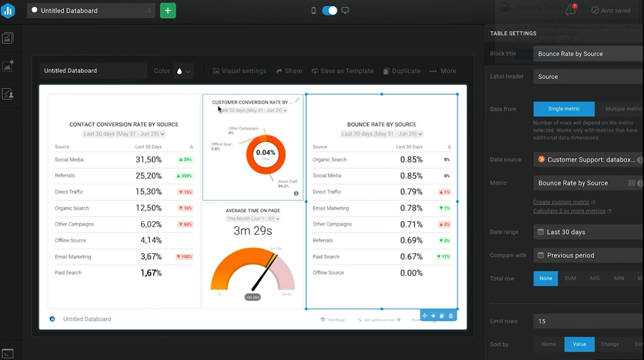The width and height of the screenshot is (644, 360).
Task: Click the copy icon on block toolbar
Action: pos(442,316)
